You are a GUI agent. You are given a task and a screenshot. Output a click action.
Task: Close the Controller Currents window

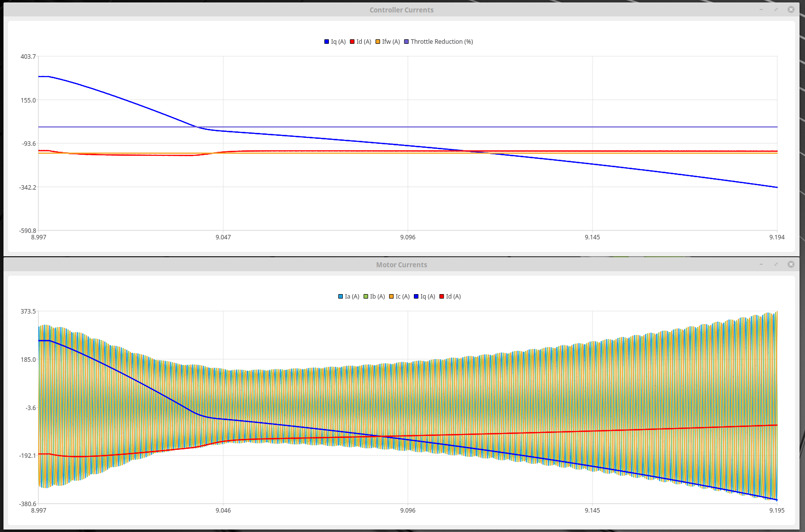click(x=791, y=9)
